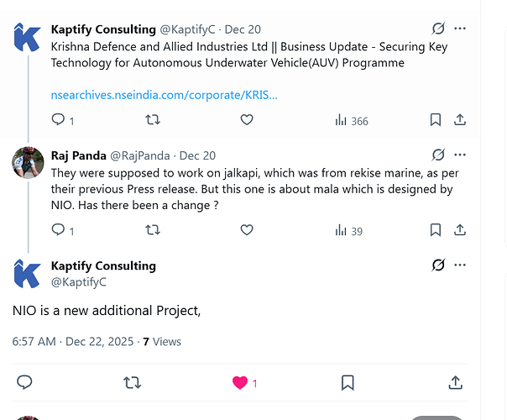Open more options on first Kaptify tweet
This screenshot has height=420, width=507.
(x=460, y=29)
